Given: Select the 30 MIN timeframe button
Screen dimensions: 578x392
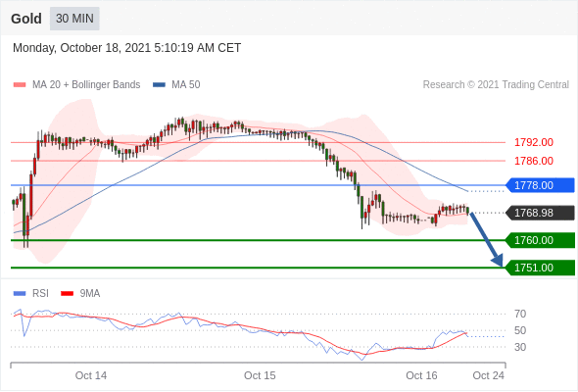Looking at the screenshot, I should click(74, 19).
